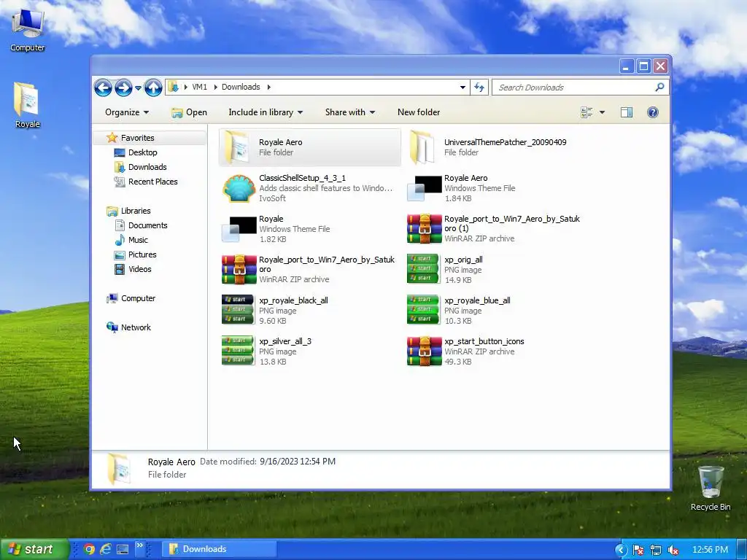
Task: Click the date modified value in details pane
Action: tap(298, 462)
